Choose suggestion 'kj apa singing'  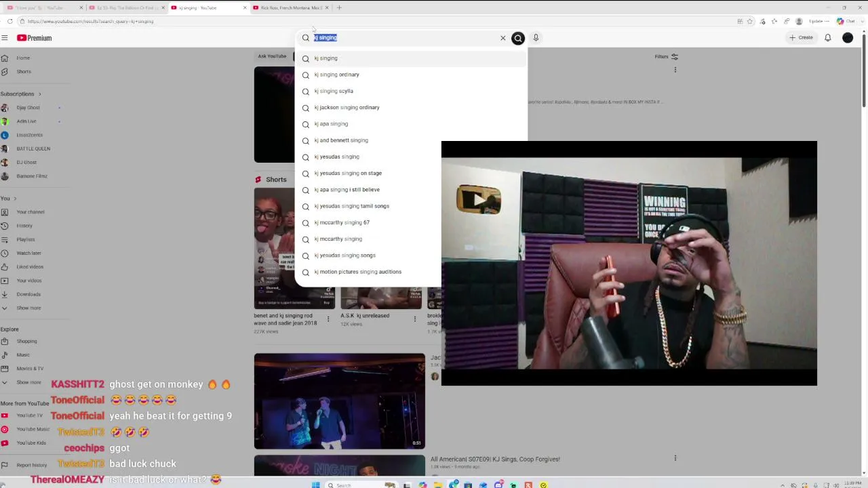411,124
